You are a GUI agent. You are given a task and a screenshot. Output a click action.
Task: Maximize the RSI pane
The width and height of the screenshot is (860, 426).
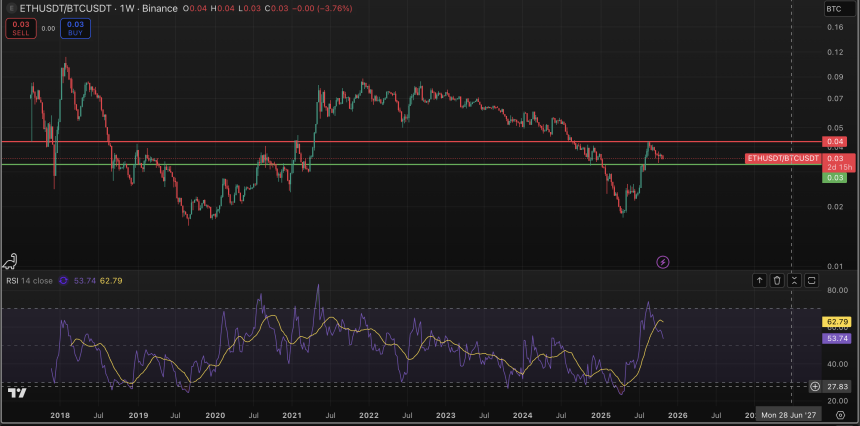coord(811,281)
